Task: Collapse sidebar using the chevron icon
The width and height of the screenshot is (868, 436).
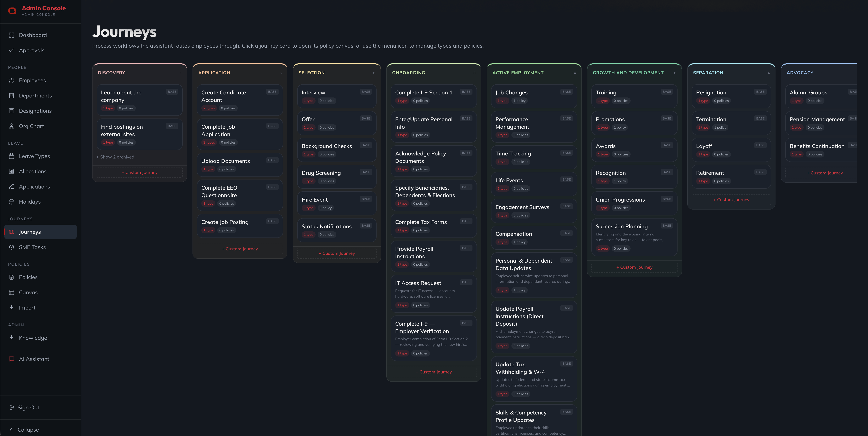Action: (11, 430)
